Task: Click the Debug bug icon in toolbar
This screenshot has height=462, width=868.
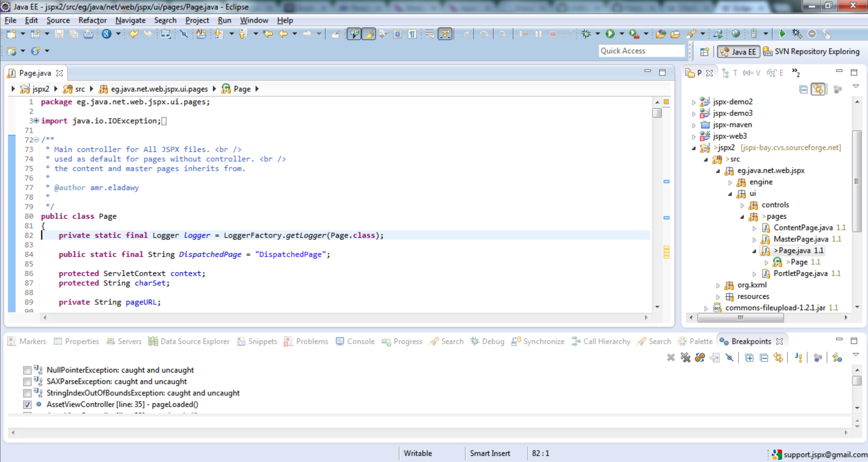Action: (586, 34)
